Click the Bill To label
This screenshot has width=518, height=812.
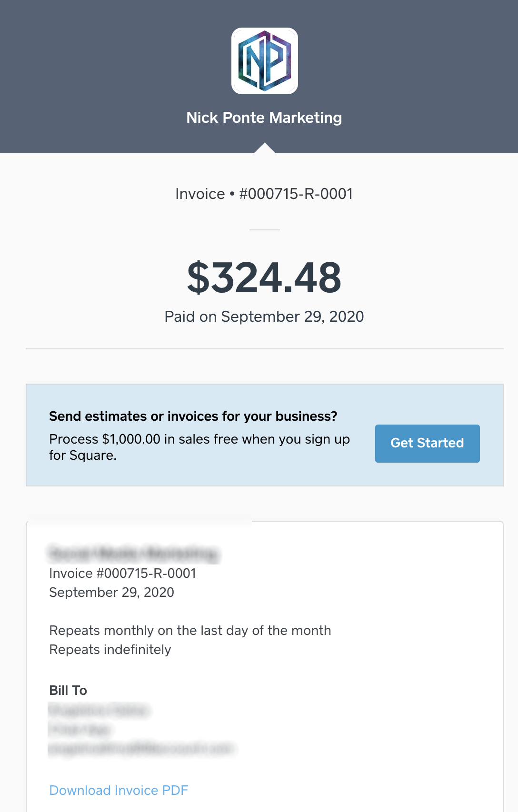[x=68, y=690]
